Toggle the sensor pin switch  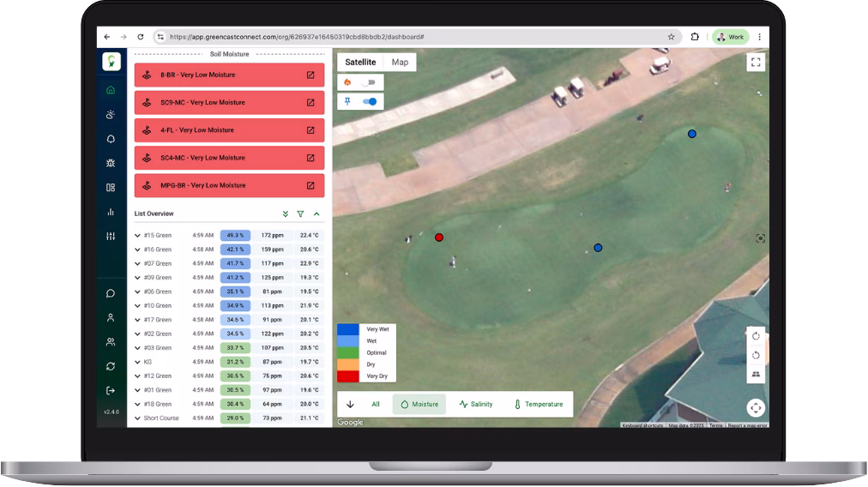[370, 101]
